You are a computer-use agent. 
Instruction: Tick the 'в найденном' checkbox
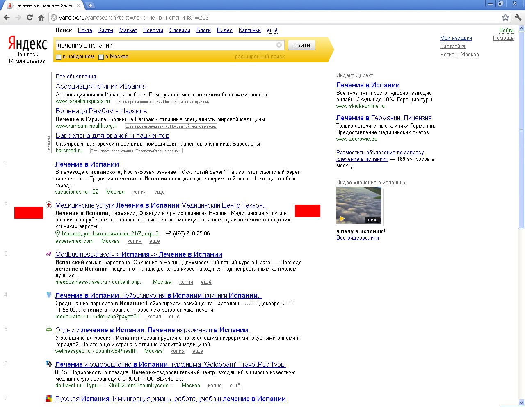pyautogui.click(x=58, y=57)
